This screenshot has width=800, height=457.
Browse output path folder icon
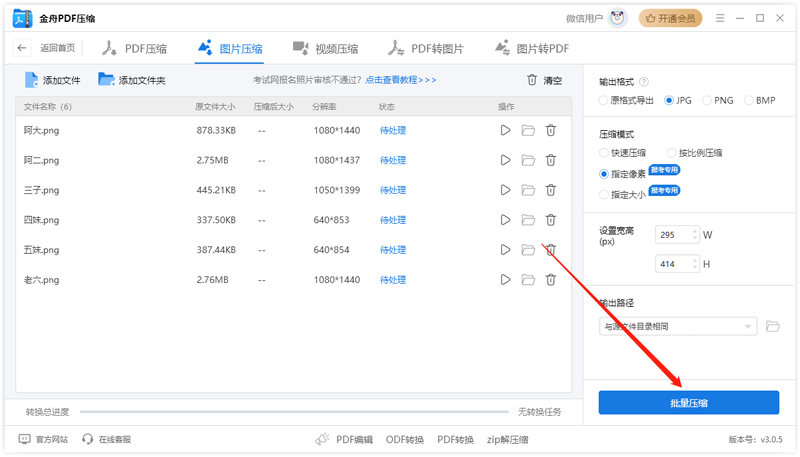tap(773, 326)
